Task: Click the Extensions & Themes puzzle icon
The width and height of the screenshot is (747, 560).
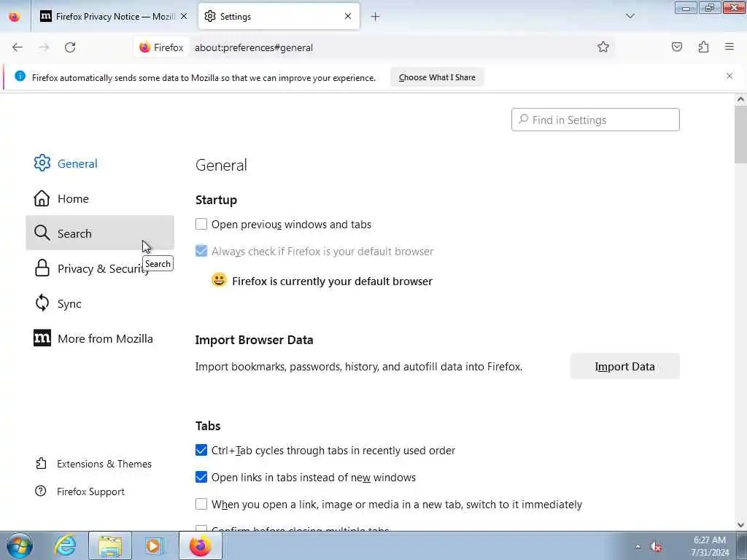Action: pyautogui.click(x=41, y=463)
